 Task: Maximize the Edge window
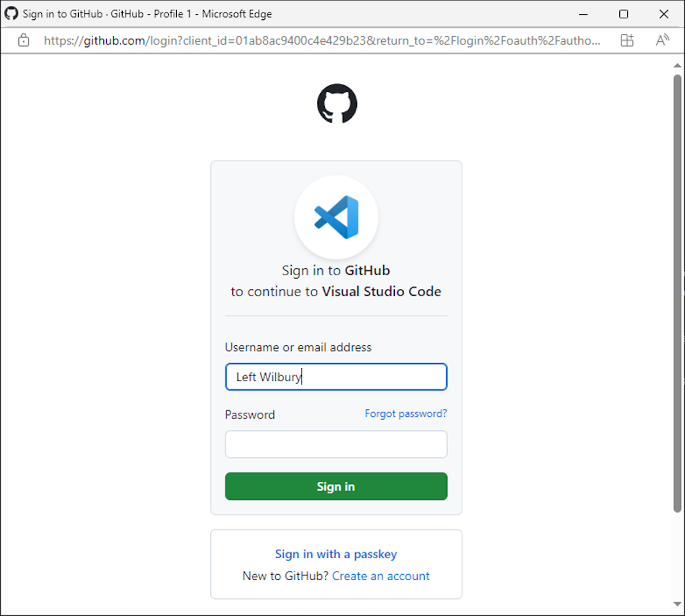click(x=623, y=14)
